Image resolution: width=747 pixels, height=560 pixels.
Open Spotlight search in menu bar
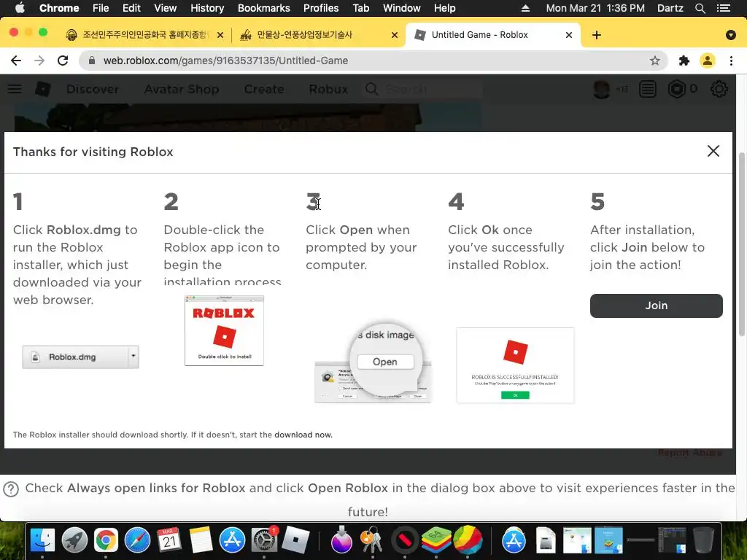coord(700,8)
